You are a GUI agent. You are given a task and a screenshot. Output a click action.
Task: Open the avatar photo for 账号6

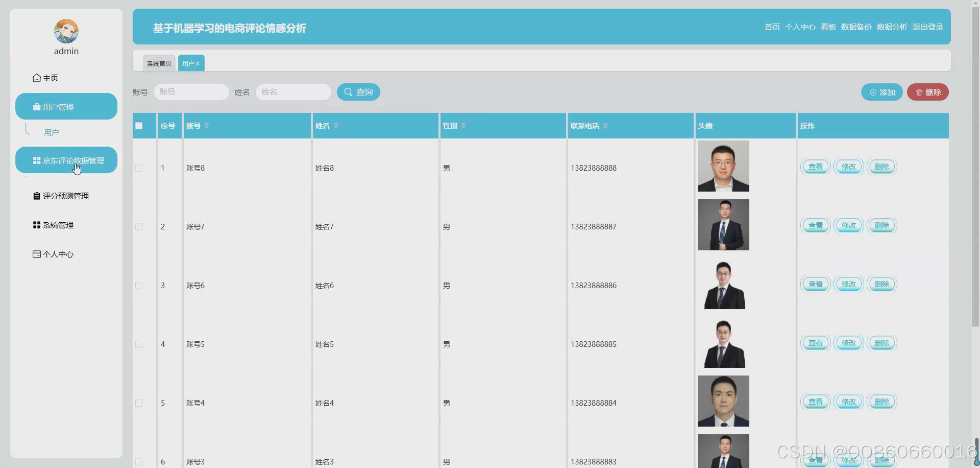[x=724, y=284]
